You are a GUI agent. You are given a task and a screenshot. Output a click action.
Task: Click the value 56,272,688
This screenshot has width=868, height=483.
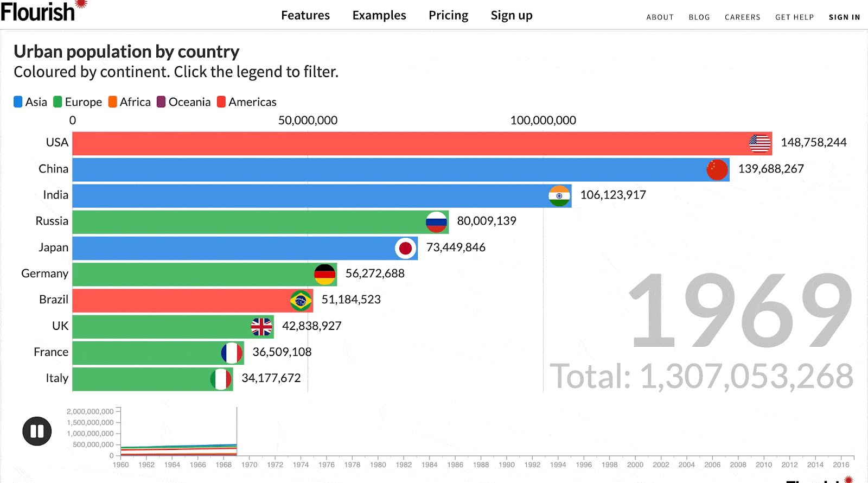pos(375,274)
